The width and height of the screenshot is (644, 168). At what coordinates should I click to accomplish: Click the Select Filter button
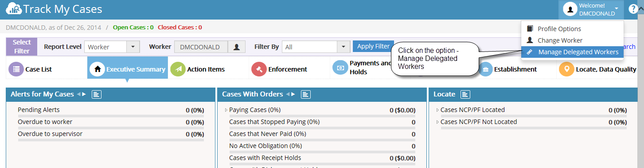coord(22,47)
